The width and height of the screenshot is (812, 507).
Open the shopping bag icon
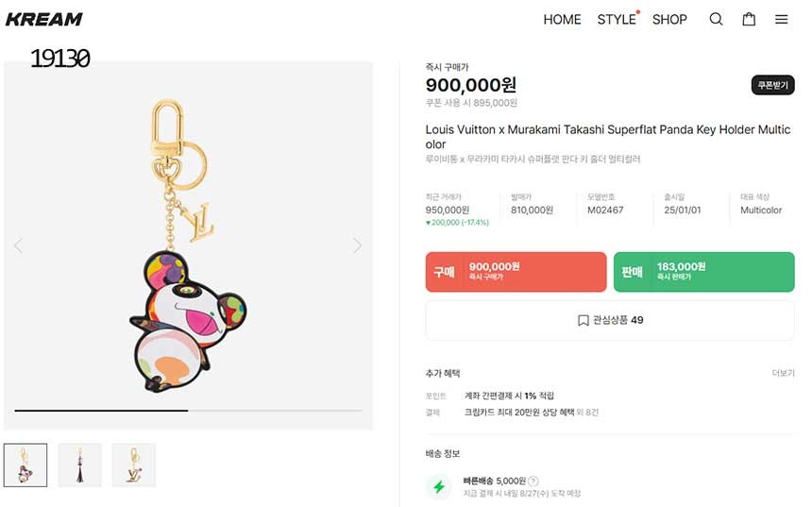749,19
